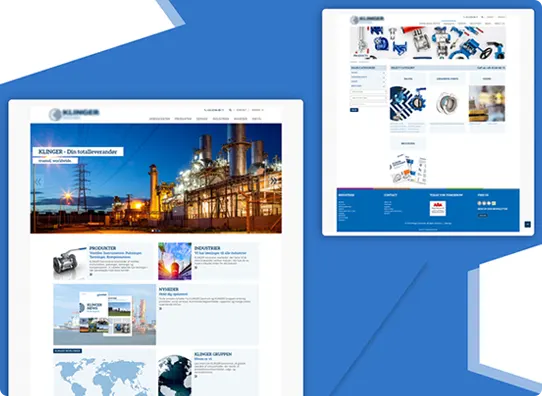This screenshot has height=396, width=542.
Task: Click the KLINGER logo on the product category window
Action: (x=367, y=19)
